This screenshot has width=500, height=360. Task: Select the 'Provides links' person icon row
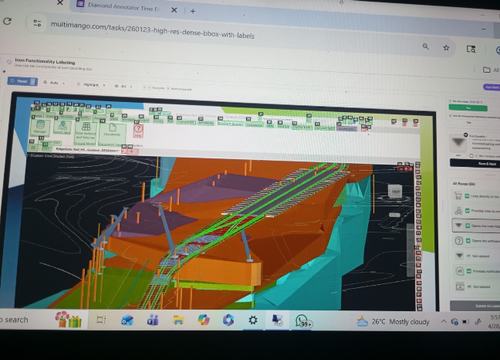point(476,211)
